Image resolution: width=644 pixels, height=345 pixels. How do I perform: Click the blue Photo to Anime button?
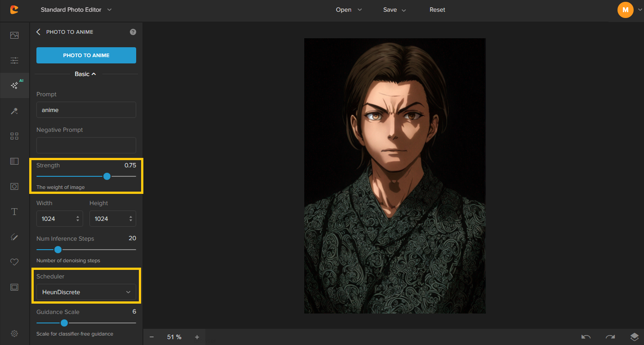[86, 55]
